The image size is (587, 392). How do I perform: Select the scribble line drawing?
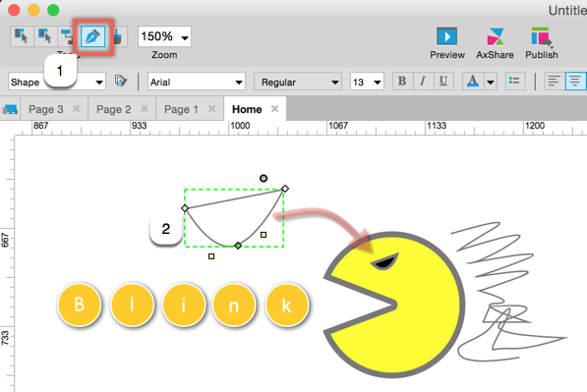pyautogui.click(x=509, y=292)
